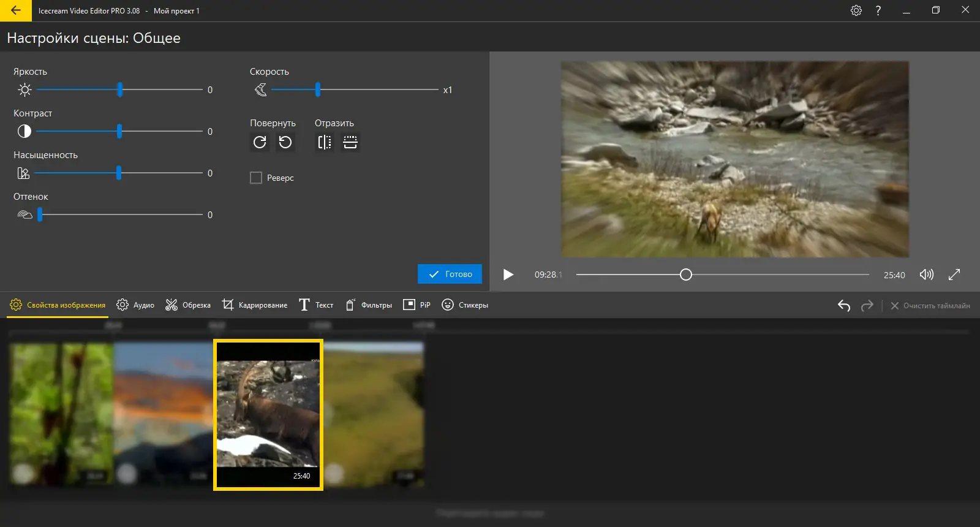Click the Готово button

450,274
